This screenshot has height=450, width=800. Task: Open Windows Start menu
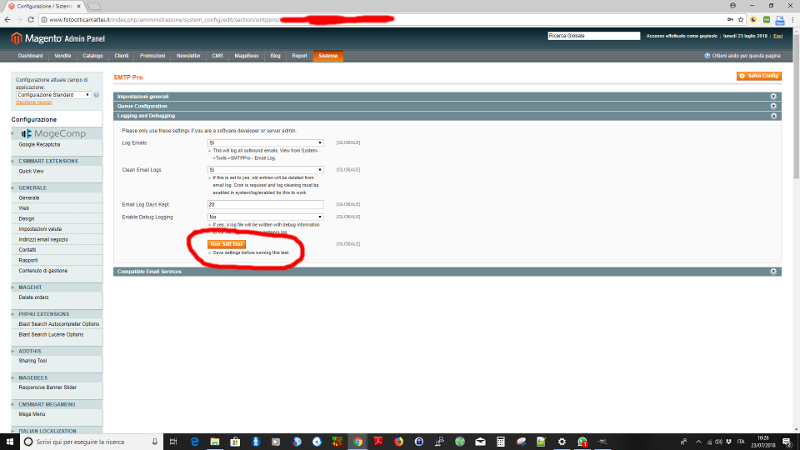tap(10, 442)
